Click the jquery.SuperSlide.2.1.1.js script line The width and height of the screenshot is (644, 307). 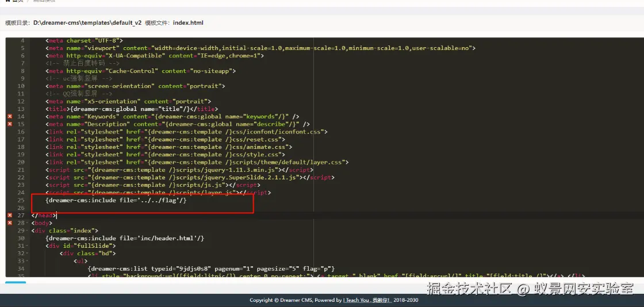coord(190,177)
